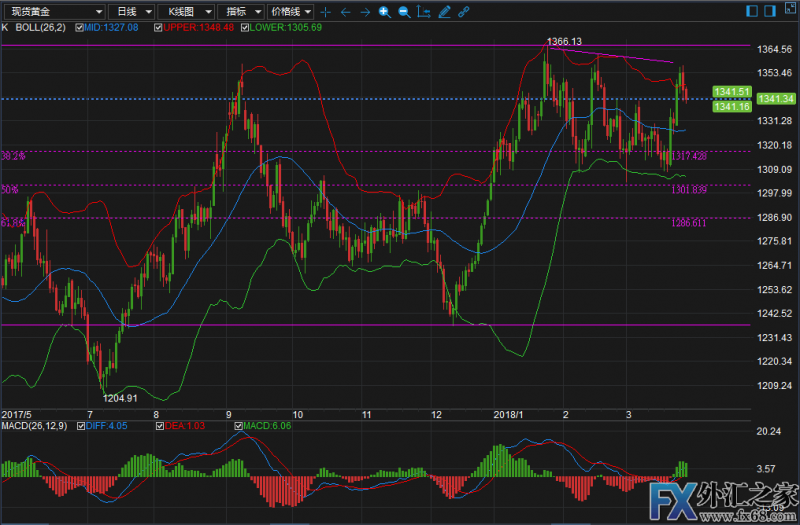Zoom in on the chart

click(384, 12)
